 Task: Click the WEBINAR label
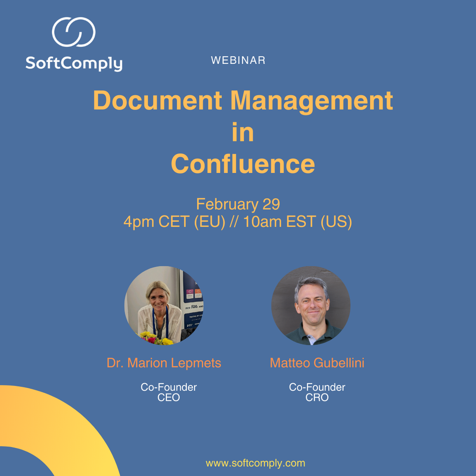tap(238, 60)
